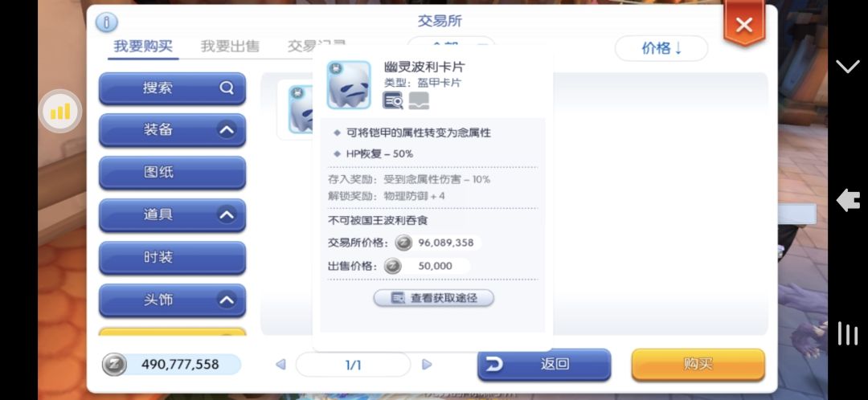Toggle the 价格 sort order
Viewport: 868px width, 400px height.
(661, 49)
